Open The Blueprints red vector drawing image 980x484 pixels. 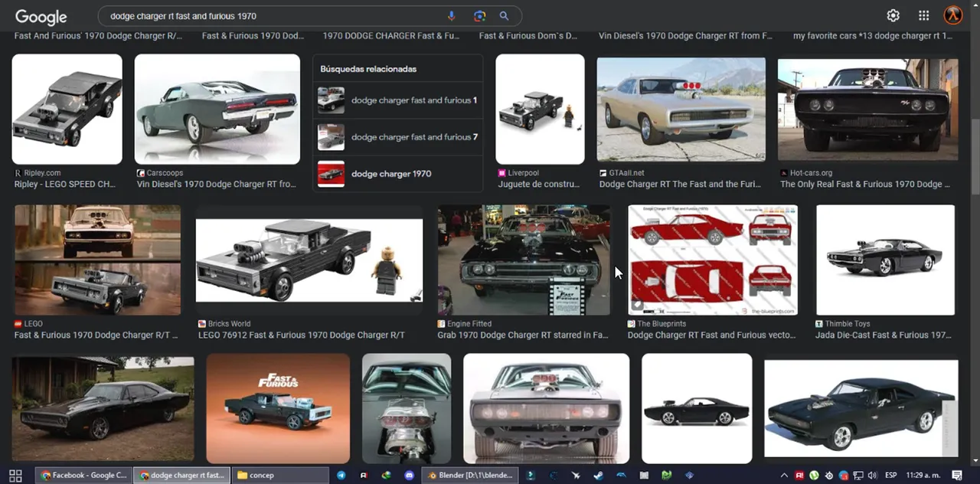pos(713,260)
